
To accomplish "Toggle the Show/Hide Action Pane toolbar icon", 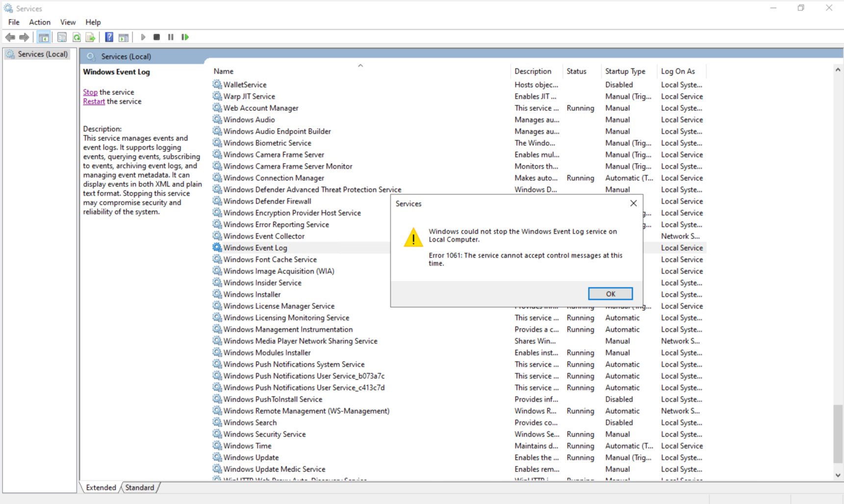I will click(x=124, y=37).
